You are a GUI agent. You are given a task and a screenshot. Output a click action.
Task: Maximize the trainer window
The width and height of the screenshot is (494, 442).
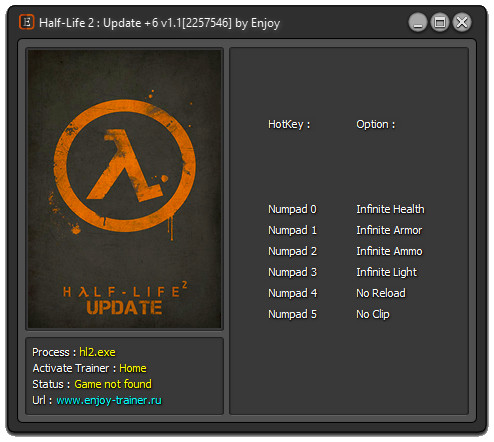coord(440,23)
